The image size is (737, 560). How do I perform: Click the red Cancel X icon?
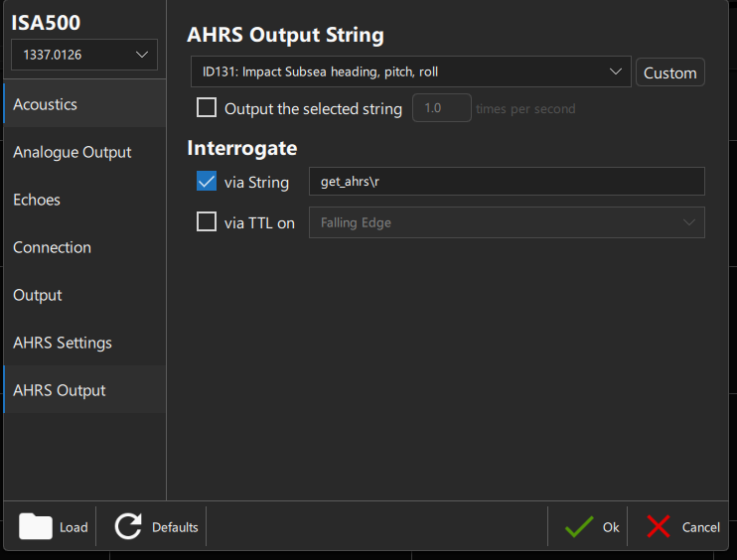tap(659, 527)
